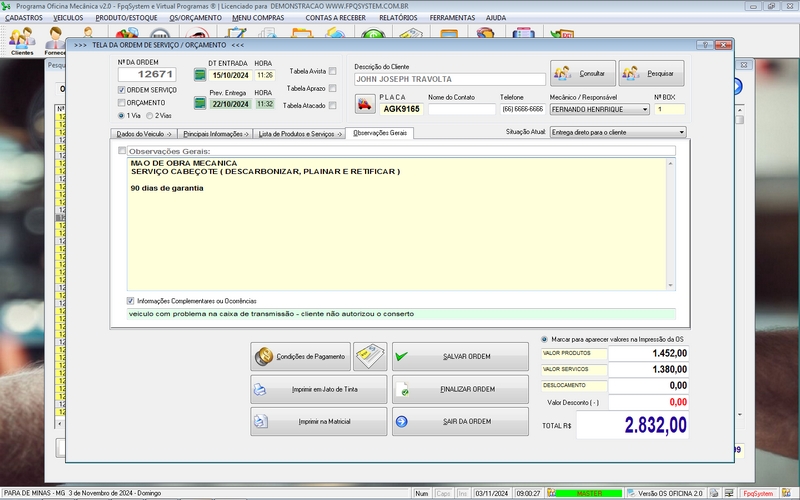Enable the Tabela Atacado checkbox
This screenshot has width=800, height=500.
point(333,106)
